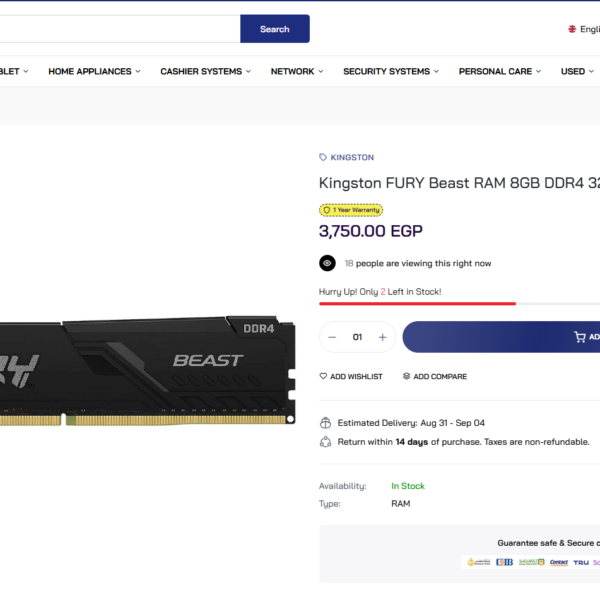The width and height of the screenshot is (600, 600).
Task: Click the heart icon for Add Wishlist
Action: (323, 376)
